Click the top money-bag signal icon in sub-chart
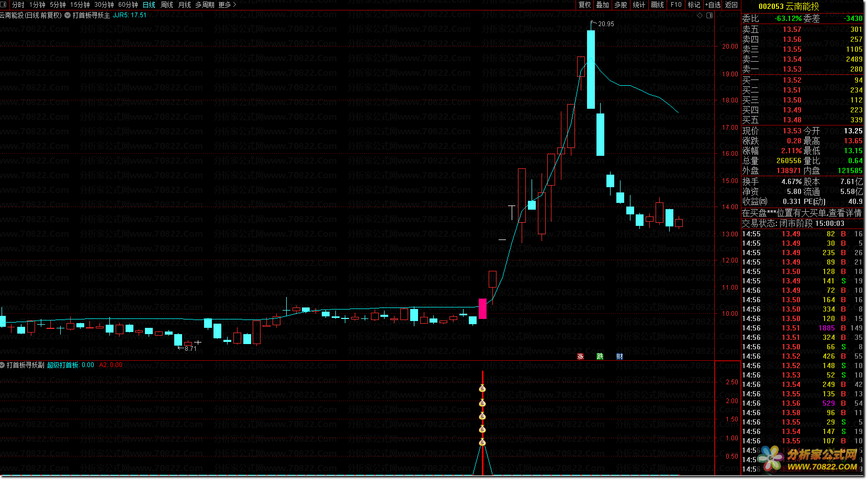The height and width of the screenshot is (480, 868). 482,388
